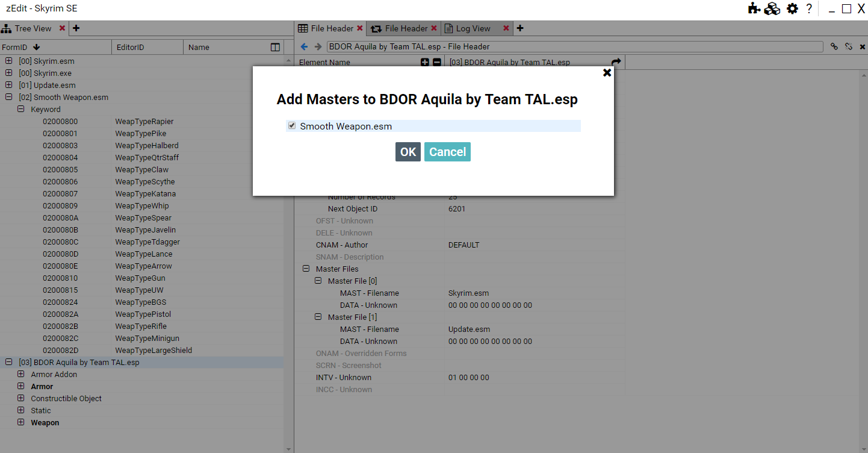Screen dimensions: 868x453
Task: Select the WeapTypeRapier keyword row
Action: pyautogui.click(x=141, y=121)
